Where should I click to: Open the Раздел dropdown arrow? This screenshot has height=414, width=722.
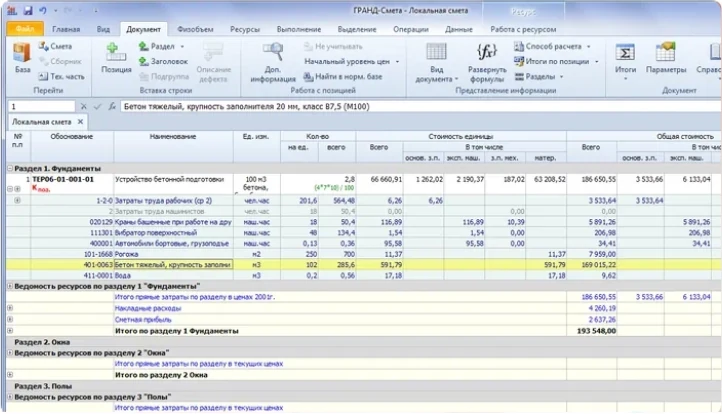pyautogui.click(x=182, y=47)
